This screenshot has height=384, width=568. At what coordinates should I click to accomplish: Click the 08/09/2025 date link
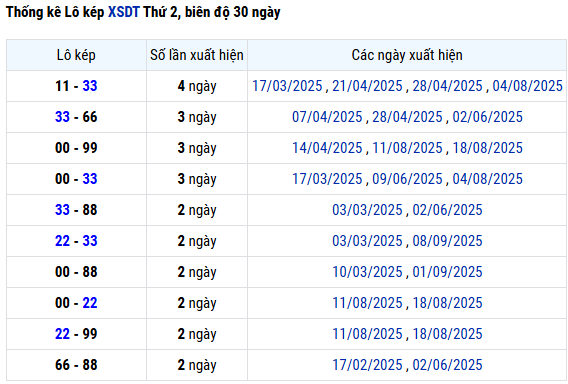coord(447,241)
